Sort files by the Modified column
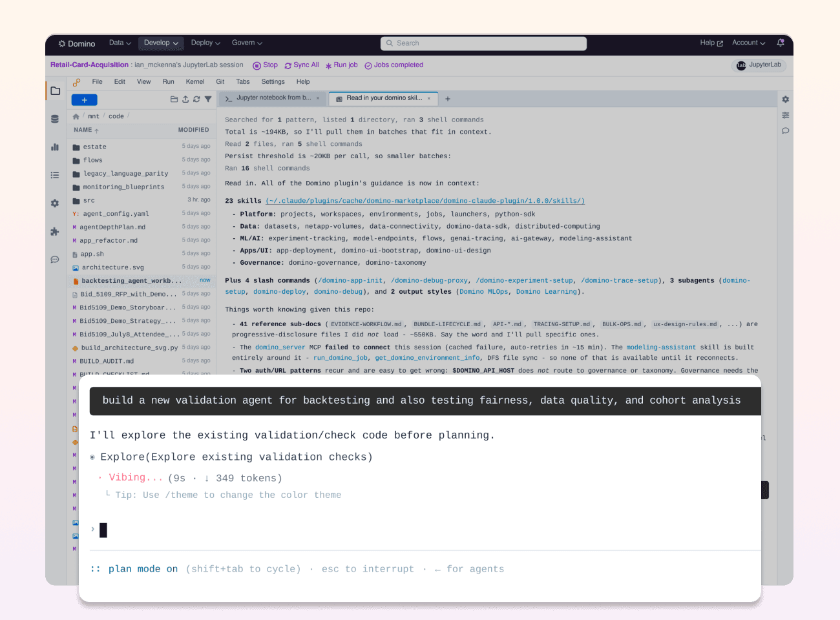 [194, 130]
